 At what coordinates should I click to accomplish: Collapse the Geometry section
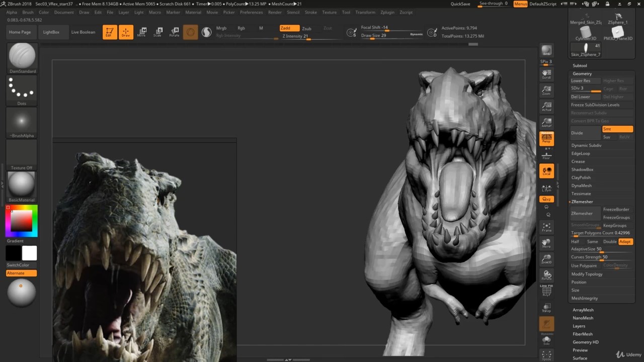[582, 73]
